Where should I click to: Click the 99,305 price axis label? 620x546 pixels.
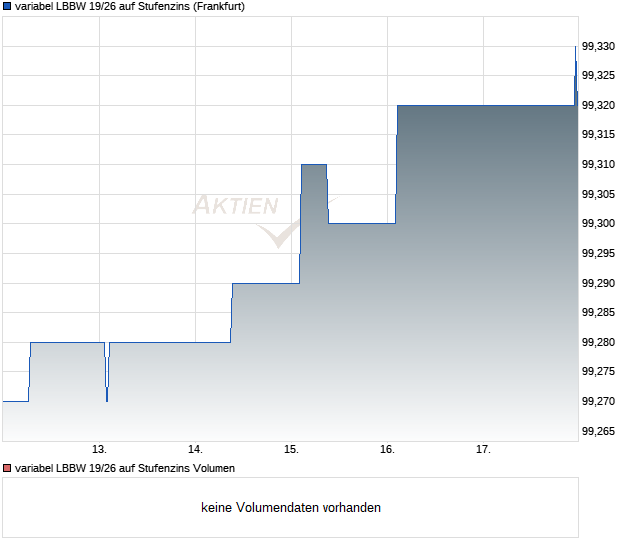[598, 194]
